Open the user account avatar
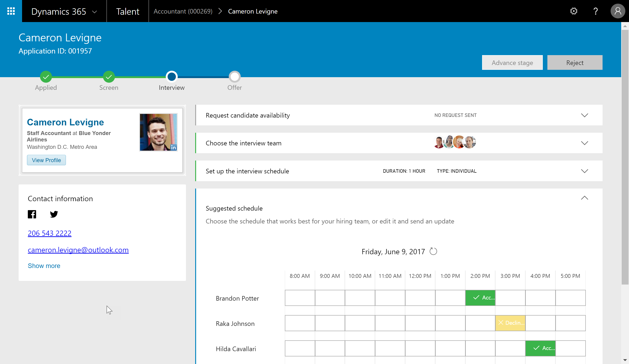This screenshot has height=364, width=629. click(x=618, y=11)
